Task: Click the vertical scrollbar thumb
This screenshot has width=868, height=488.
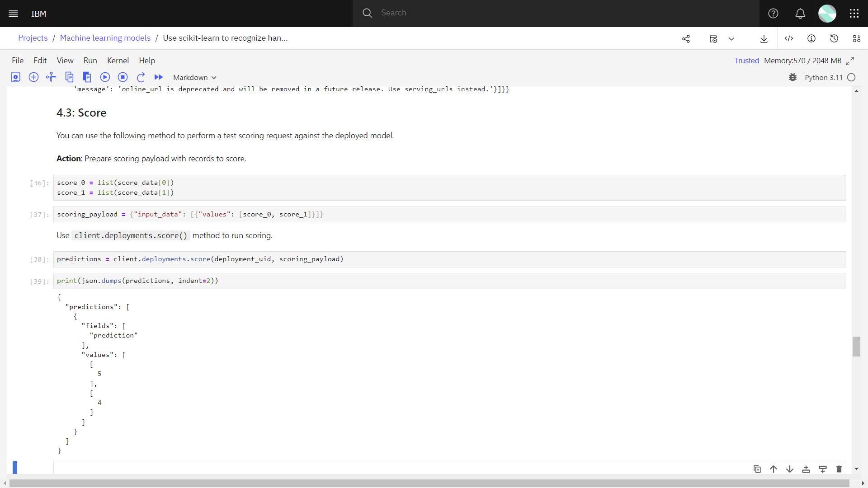Action: point(856,347)
